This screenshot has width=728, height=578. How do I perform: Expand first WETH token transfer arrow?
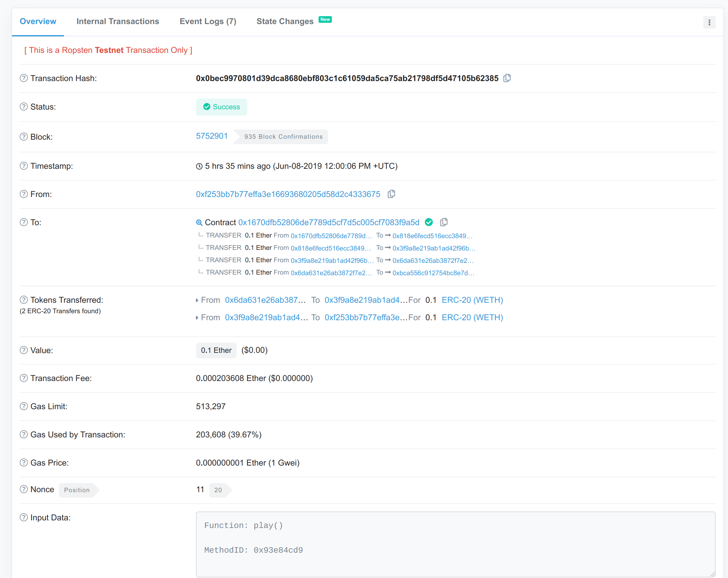pos(197,300)
